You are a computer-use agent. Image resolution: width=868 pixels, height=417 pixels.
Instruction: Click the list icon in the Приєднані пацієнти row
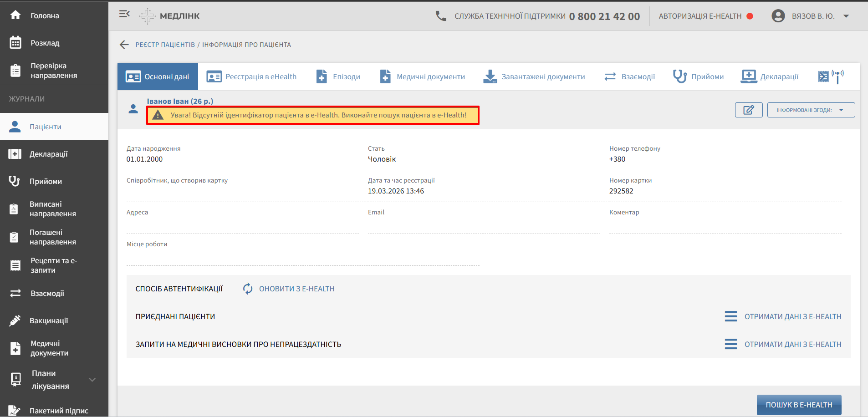(730, 316)
